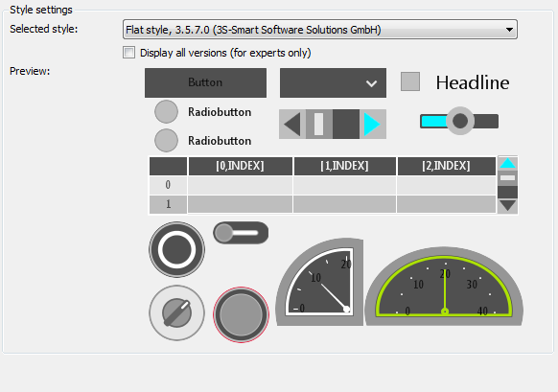Click the left arrow of horizontal scrollbar

coord(292,125)
